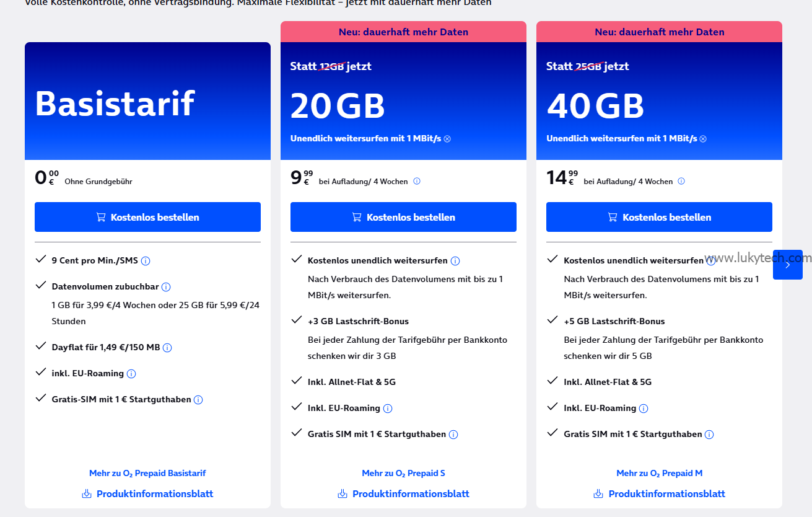Open info tooltip for Dayflat 1,49 €/150 MB
812x517 pixels.
point(167,348)
